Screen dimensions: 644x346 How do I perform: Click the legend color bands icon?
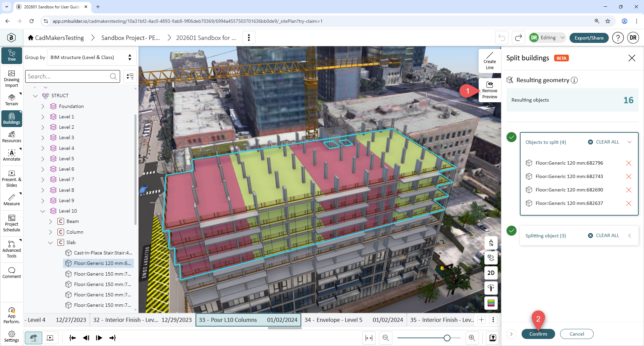[491, 303]
